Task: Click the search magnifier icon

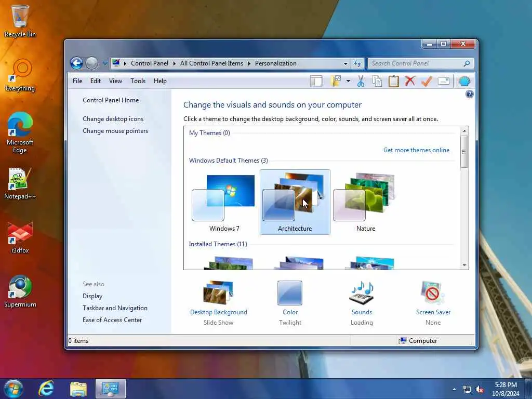Action: point(467,63)
